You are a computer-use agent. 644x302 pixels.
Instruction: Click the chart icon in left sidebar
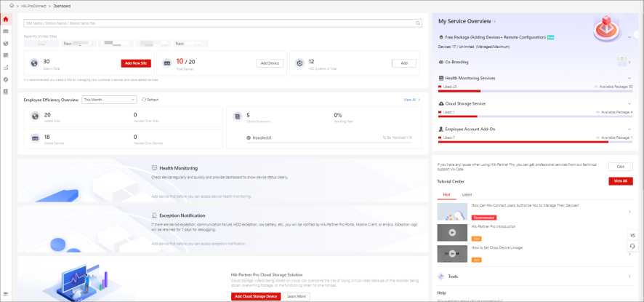tap(6, 67)
